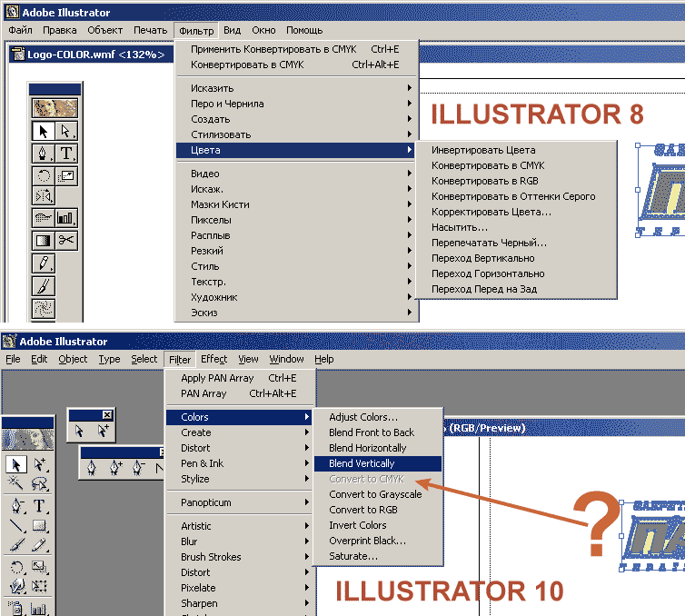Open the Window menu in Illustrator 10
Viewport: 685px width, 616px height.
[286, 359]
